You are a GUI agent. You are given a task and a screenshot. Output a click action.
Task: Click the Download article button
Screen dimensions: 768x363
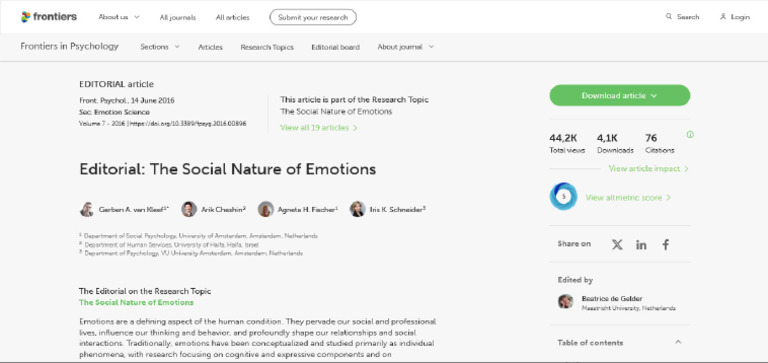click(620, 96)
